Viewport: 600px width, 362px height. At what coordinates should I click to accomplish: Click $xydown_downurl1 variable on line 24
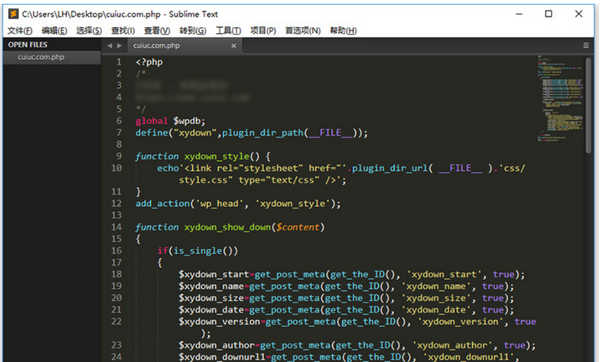coord(222,357)
